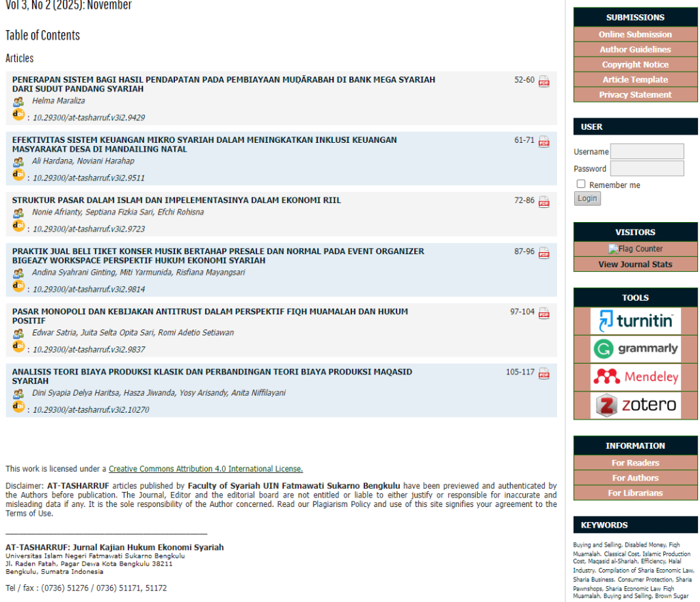Screen dimensions: 700x602
Task: Open Online Submission in Submissions menu
Action: click(635, 34)
